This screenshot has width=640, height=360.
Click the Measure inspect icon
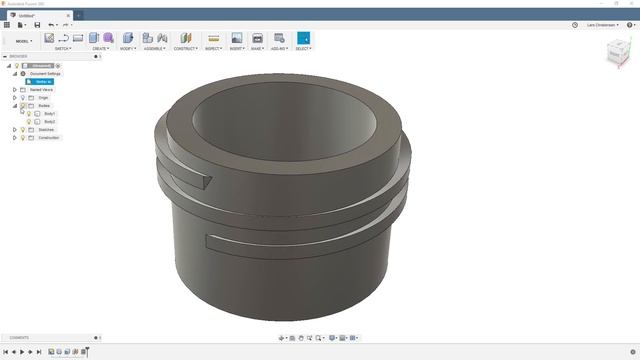[213, 38]
